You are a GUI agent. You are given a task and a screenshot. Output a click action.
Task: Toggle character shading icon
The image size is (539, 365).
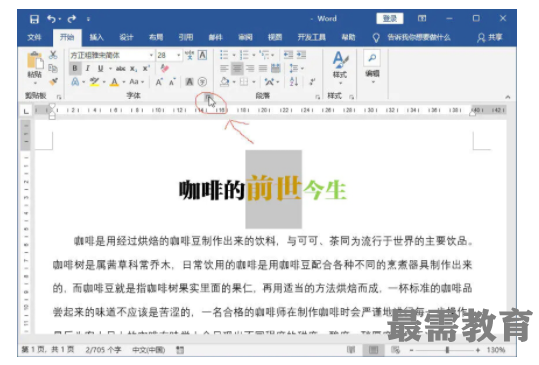pyautogui.click(x=189, y=82)
